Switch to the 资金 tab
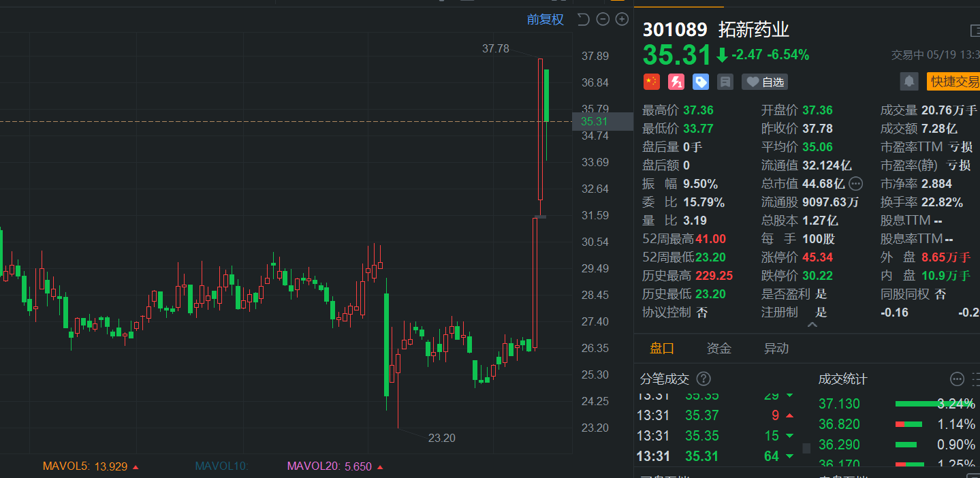Viewport: 980px width, 478px height. [x=718, y=348]
